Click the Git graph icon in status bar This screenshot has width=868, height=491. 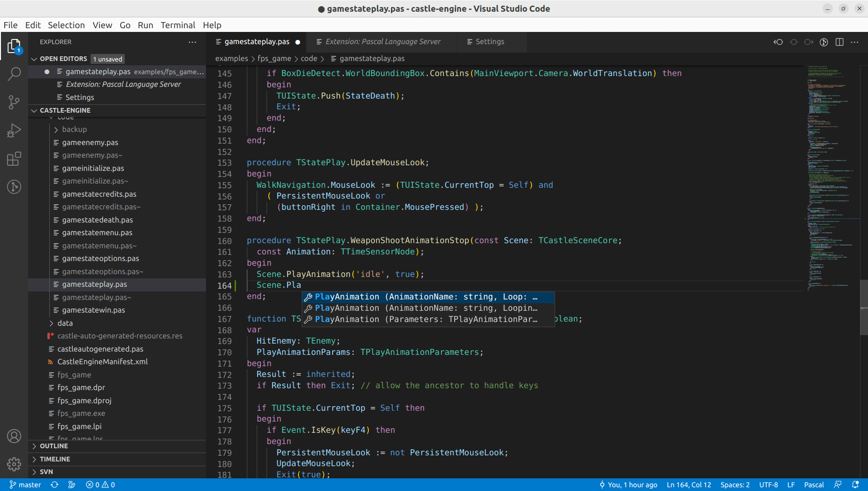pos(71,485)
